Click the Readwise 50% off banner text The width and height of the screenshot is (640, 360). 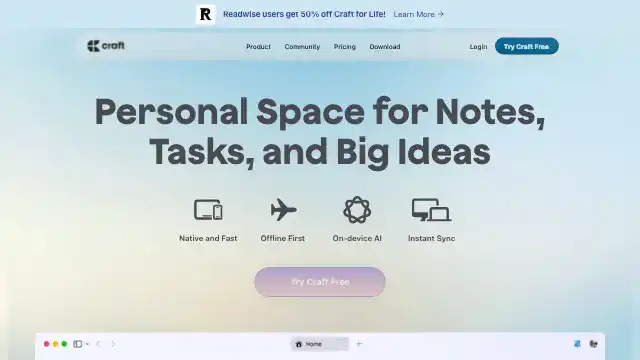tap(304, 14)
